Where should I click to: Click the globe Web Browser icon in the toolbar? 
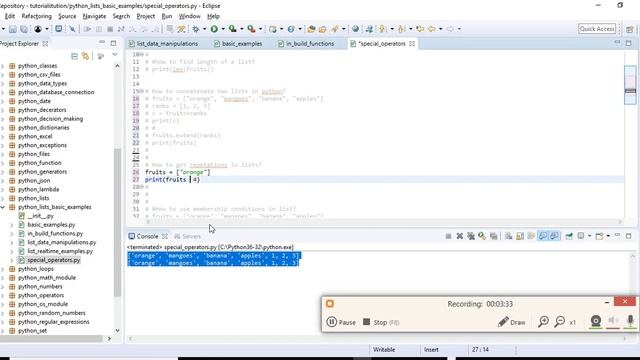coord(356,29)
